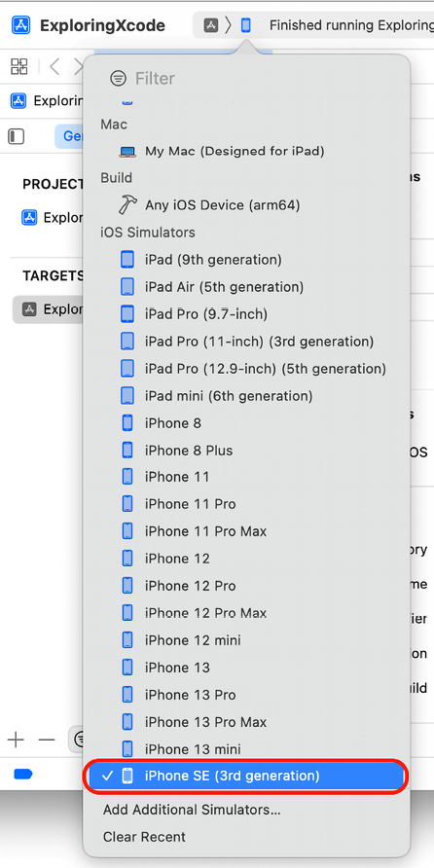Image resolution: width=434 pixels, height=868 pixels.
Task: Click the TARGETS heading text
Action: (x=54, y=275)
